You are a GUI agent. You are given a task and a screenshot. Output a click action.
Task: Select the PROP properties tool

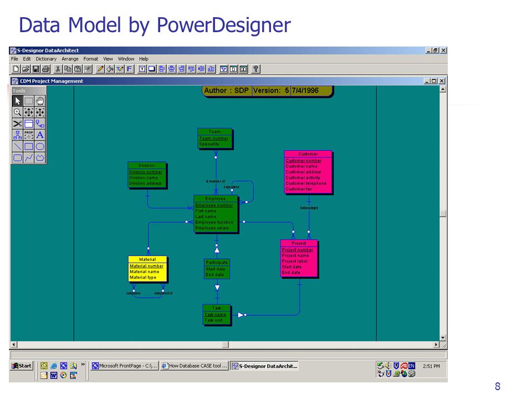pyautogui.click(x=29, y=135)
